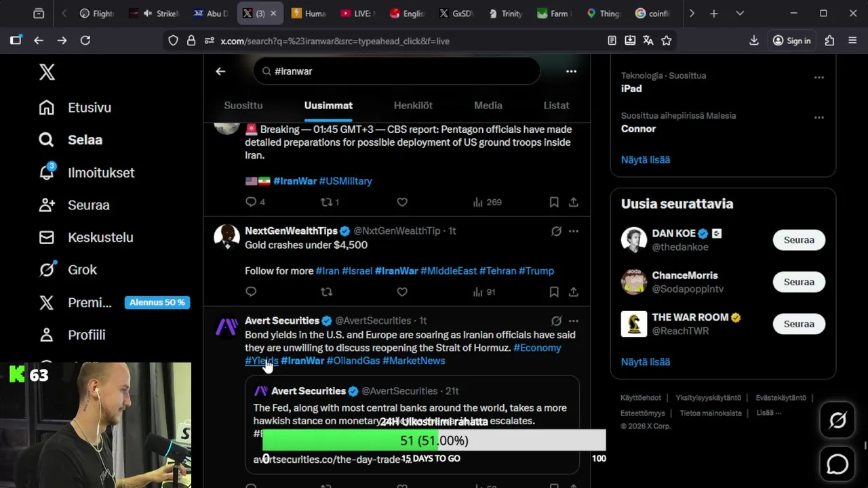Switch to Henkilöt tab
The width and height of the screenshot is (868, 488).
pos(413,106)
